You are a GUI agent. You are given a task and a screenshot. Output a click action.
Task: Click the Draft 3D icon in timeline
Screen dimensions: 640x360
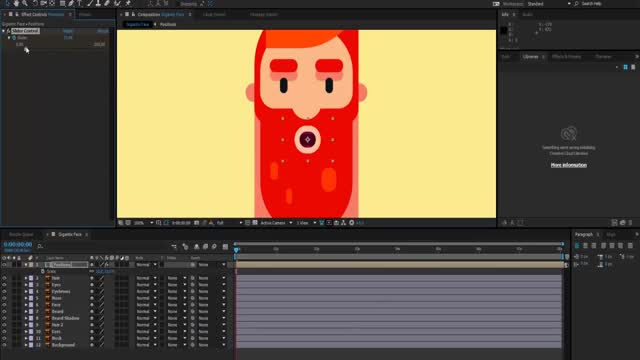click(186, 247)
